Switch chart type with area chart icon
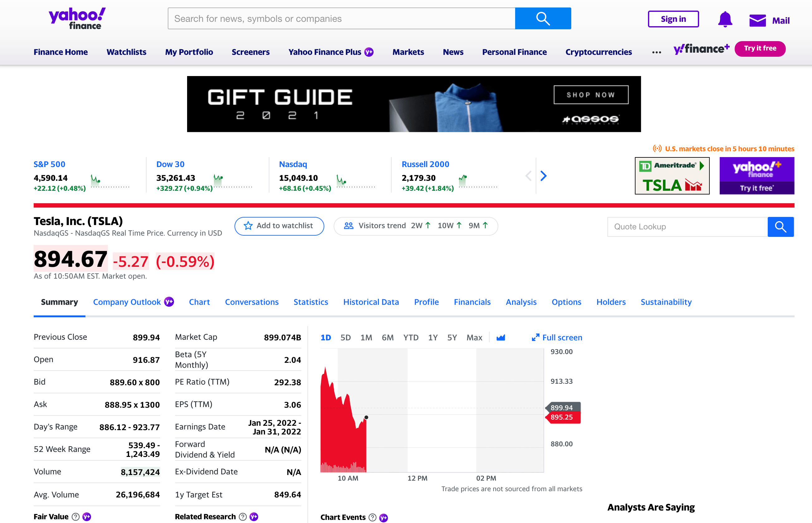The image size is (812, 523). [x=500, y=338]
